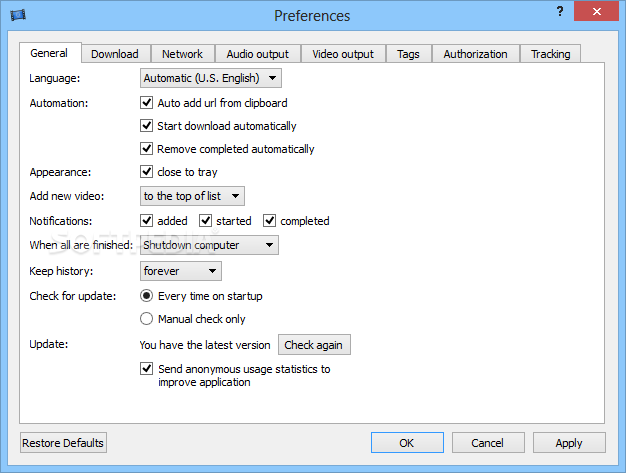Viewport: 626px width, 473px height.
Task: Uncheck Auto add url from clipboard
Action: (x=147, y=102)
